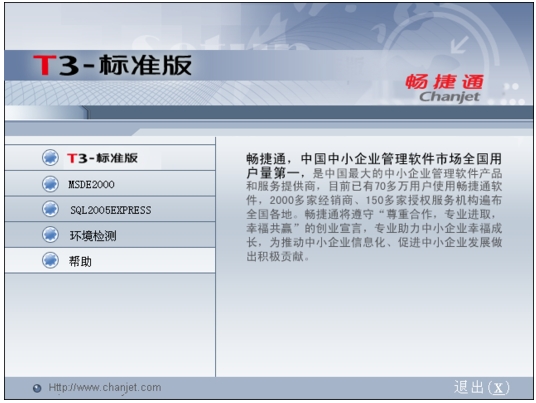Click the large T3-标准版 banner title

pos(112,65)
